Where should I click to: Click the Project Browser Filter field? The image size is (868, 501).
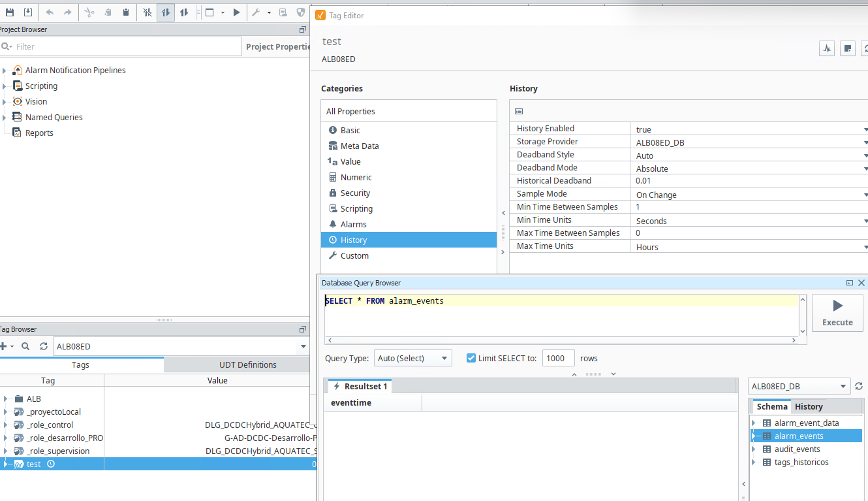coord(121,46)
